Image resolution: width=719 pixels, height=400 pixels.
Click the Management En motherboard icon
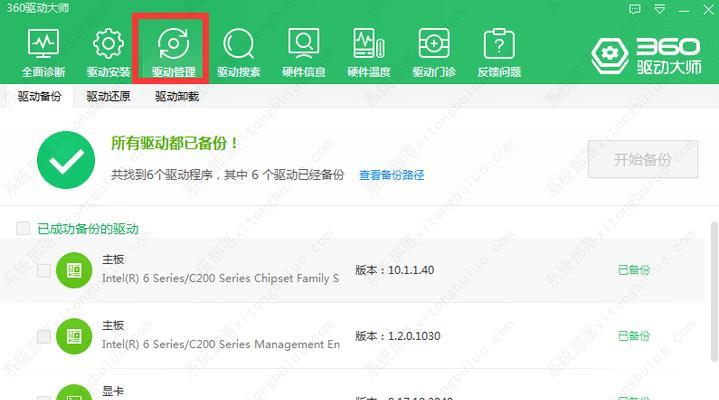tap(74, 336)
